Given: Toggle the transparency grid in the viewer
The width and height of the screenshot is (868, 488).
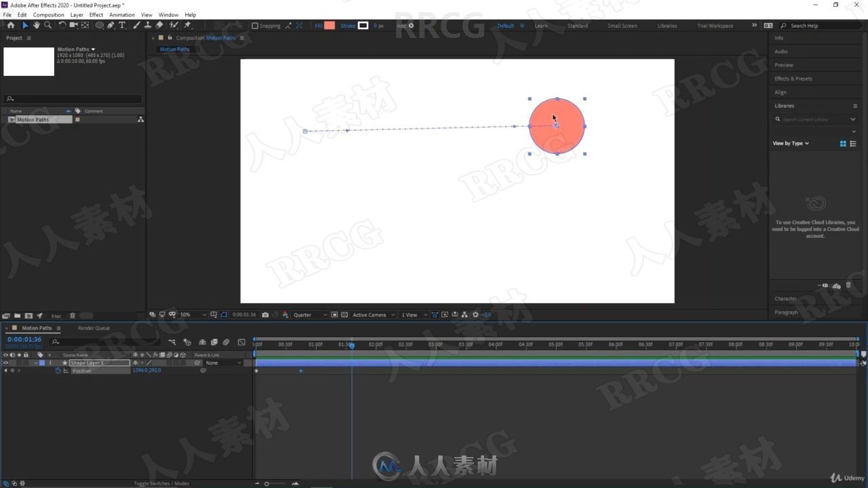Looking at the screenshot, I should click(x=344, y=314).
